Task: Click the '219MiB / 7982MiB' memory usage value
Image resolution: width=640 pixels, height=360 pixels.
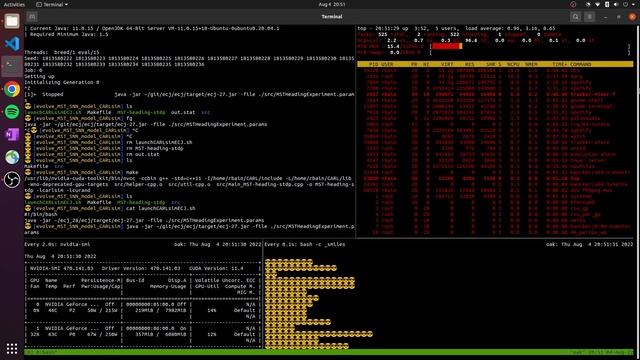Action: 160,311
